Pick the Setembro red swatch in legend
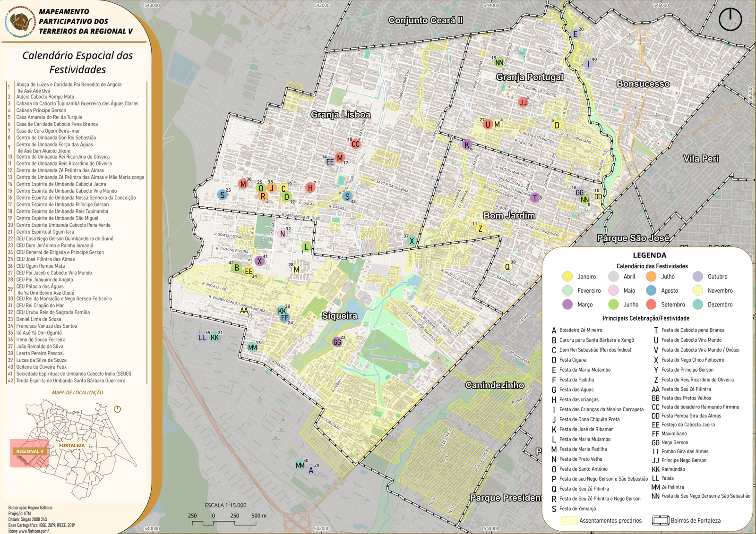 tap(651, 305)
